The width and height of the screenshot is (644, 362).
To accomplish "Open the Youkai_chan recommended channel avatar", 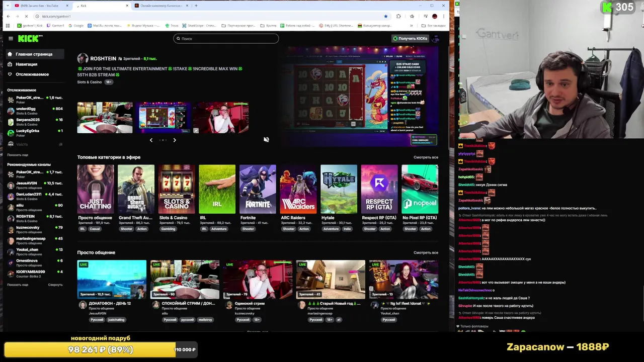I will tap(11, 251).
